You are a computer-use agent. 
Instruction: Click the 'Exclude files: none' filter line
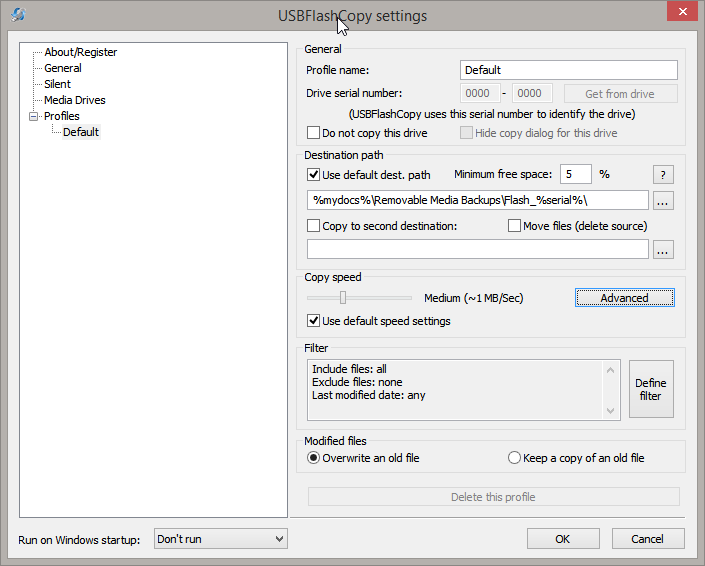click(357, 382)
